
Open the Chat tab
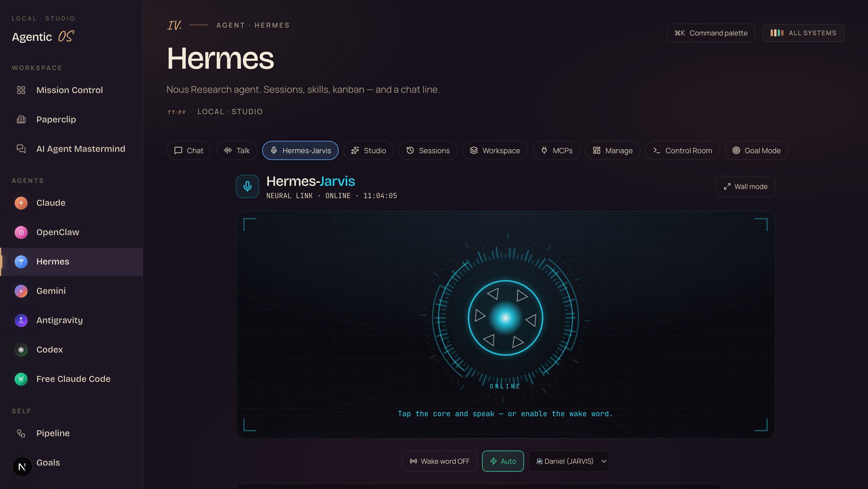coord(189,150)
